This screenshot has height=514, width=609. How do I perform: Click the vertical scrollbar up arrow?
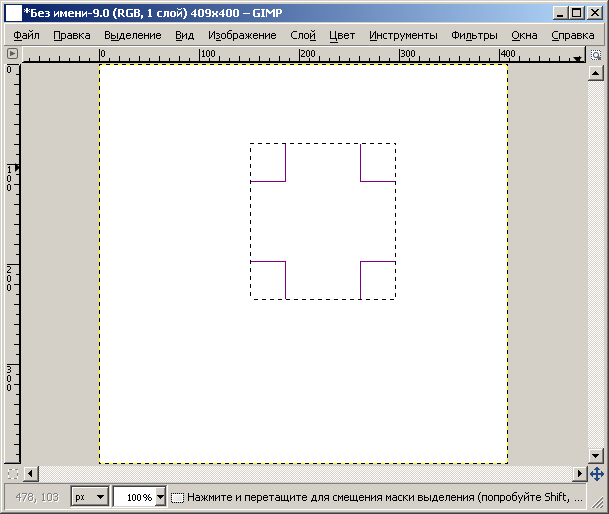pos(596,73)
